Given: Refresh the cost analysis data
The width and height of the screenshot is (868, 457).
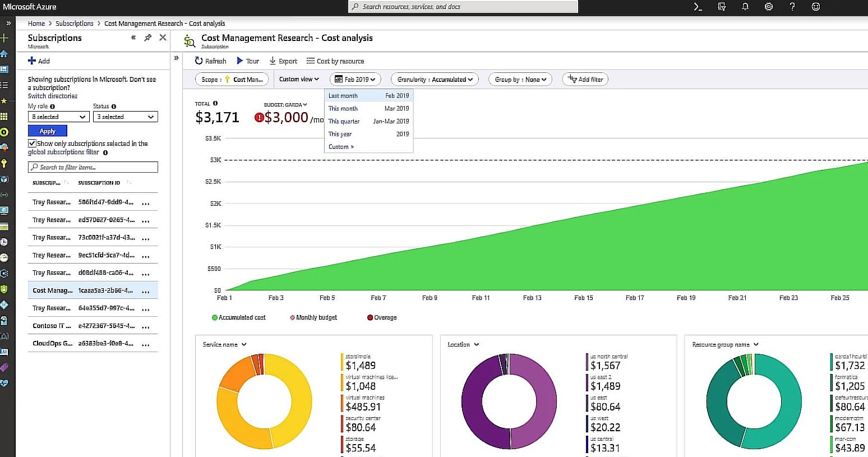Looking at the screenshot, I should pyautogui.click(x=210, y=61).
